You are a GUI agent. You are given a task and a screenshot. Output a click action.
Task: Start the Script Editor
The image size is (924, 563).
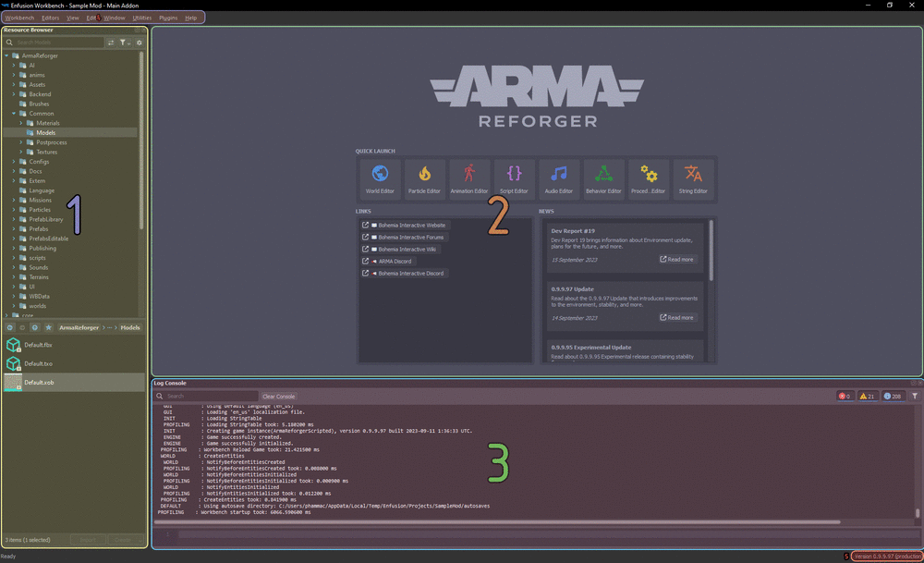tap(514, 178)
